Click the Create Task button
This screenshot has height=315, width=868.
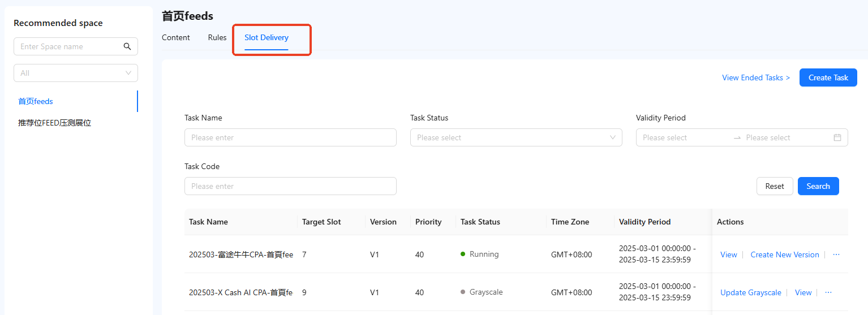(x=828, y=77)
